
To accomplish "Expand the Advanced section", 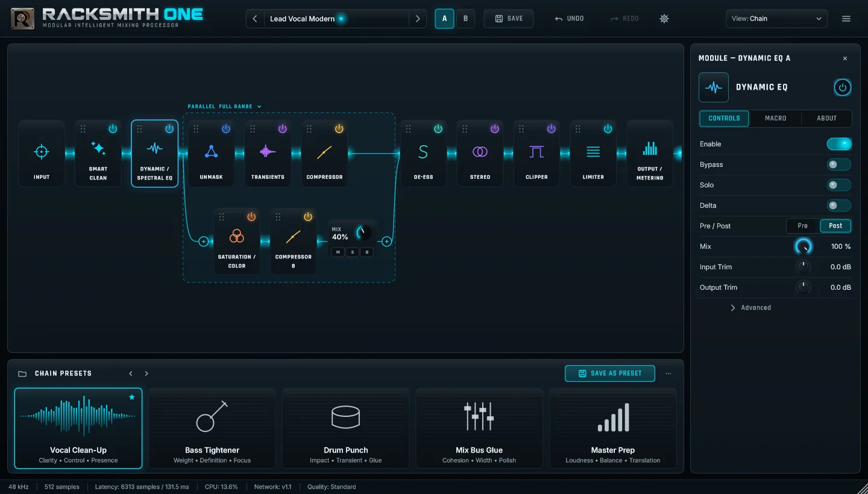I will (x=750, y=308).
